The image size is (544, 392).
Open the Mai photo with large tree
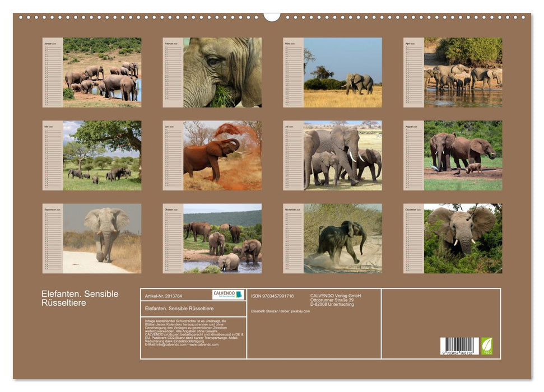point(102,155)
